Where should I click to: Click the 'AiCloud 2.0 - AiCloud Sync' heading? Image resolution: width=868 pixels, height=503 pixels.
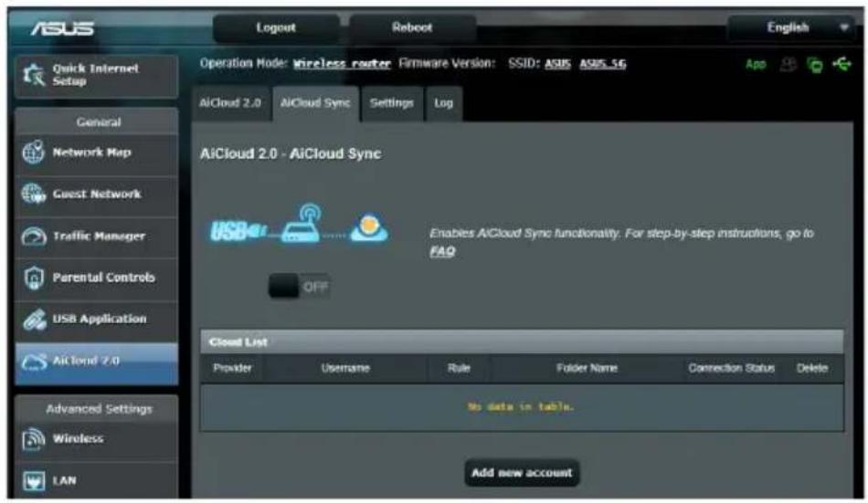pos(291,154)
